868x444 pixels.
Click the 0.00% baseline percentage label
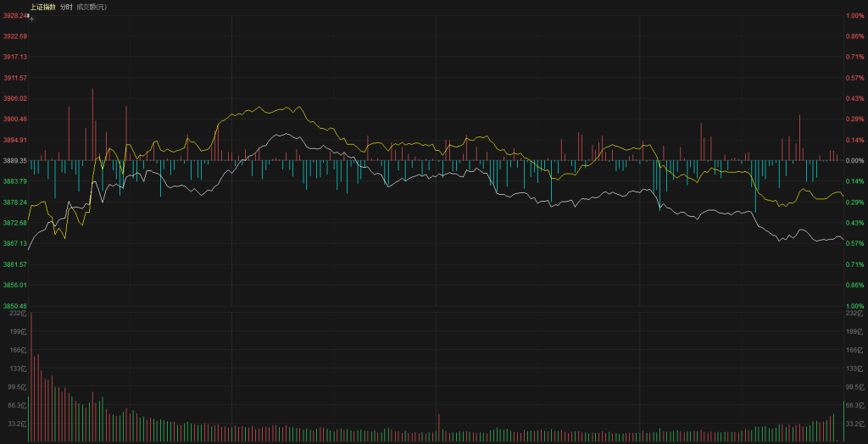click(x=854, y=160)
